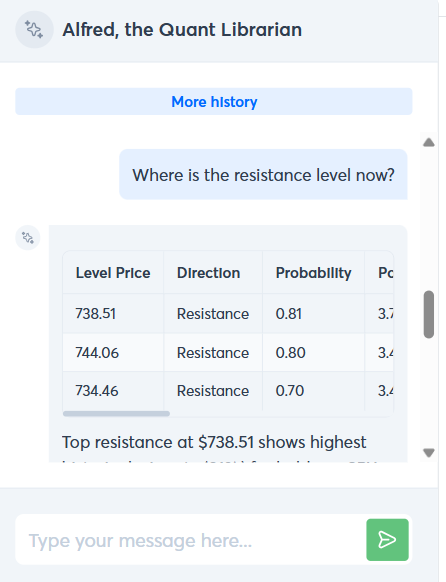Image resolution: width=446 pixels, height=582 pixels.
Task: Click the sparkle avatar icon beside Alfred's title
Action: point(34,30)
